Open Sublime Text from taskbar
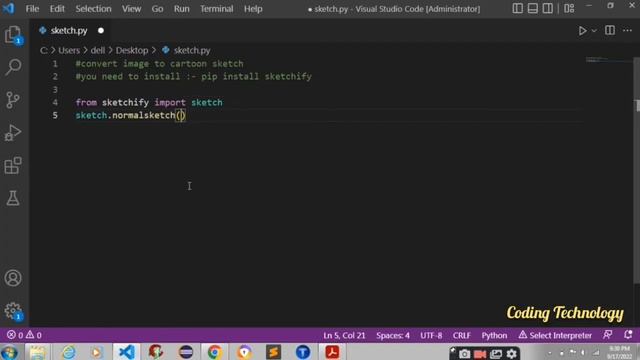Viewport: 640px width, 360px height. [273, 352]
